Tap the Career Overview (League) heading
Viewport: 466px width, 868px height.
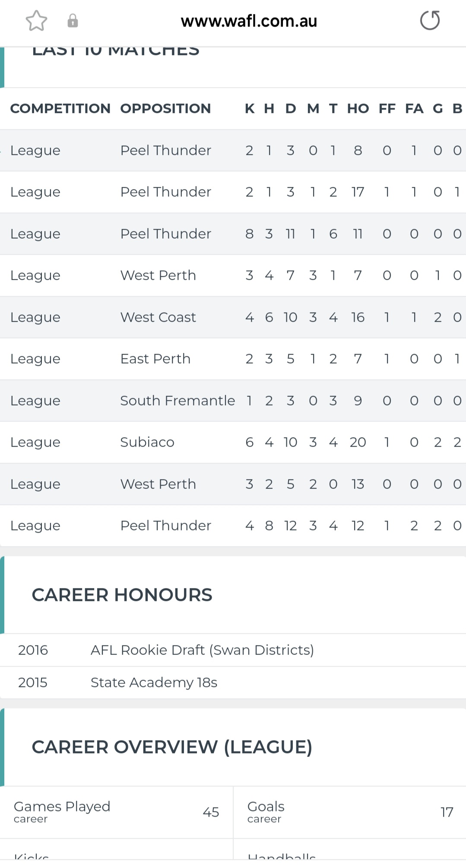coord(172,747)
